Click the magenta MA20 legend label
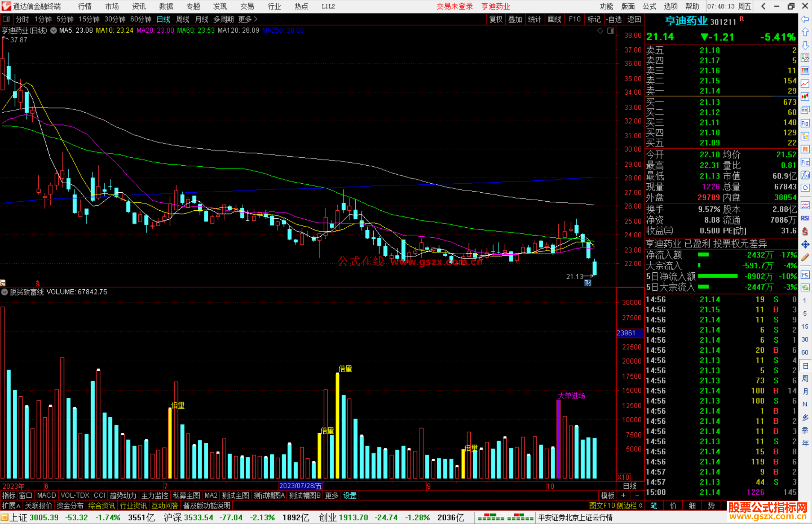Viewport: 812px width, 524px height. 155,30
